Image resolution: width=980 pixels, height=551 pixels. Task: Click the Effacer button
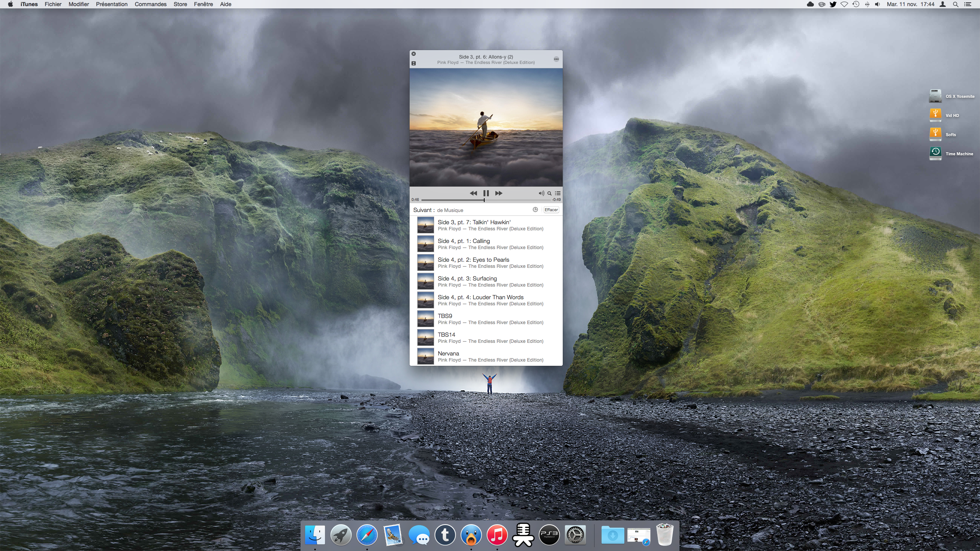[551, 210]
